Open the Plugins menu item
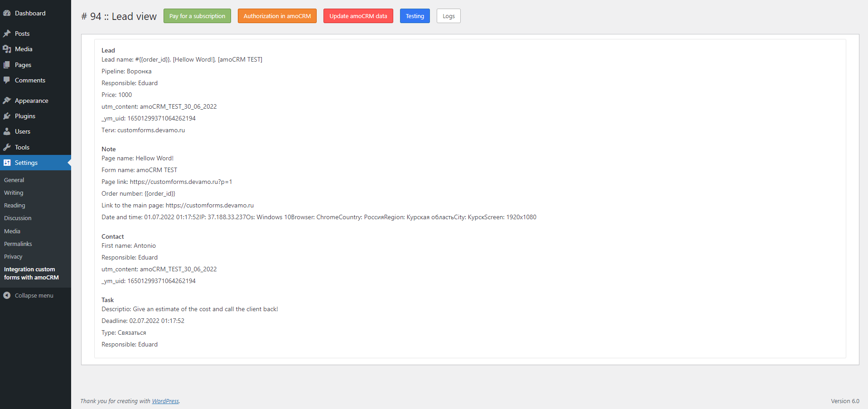The image size is (868, 409). [x=35, y=116]
